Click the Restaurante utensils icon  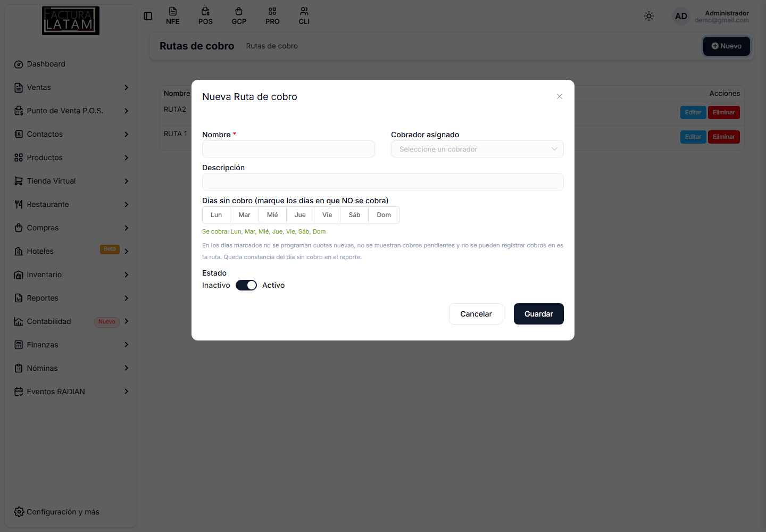click(x=19, y=204)
